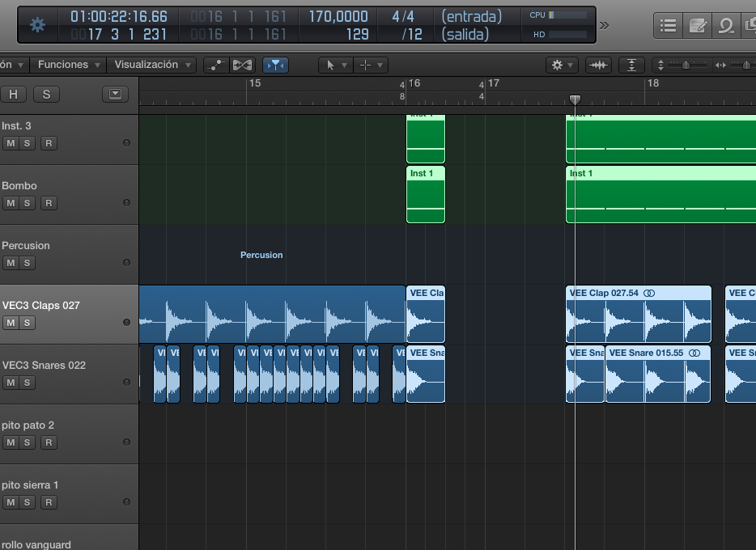The height and width of the screenshot is (550, 756).
Task: Toggle vertical auto zoom button
Action: coord(631,65)
